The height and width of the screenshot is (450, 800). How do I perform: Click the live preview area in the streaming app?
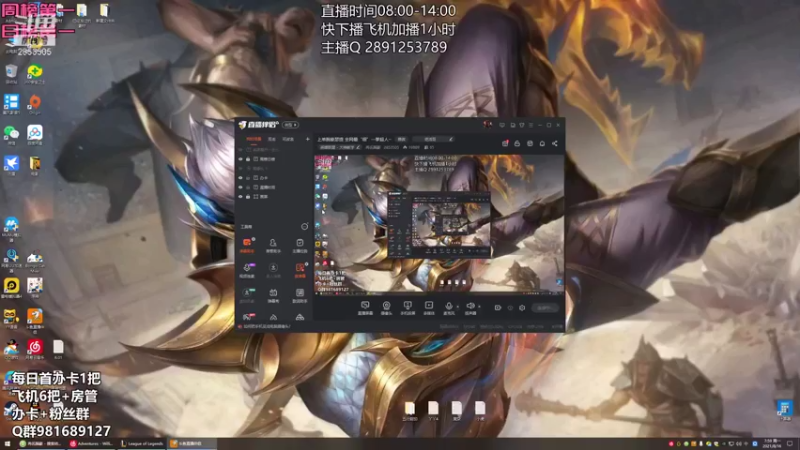439,224
